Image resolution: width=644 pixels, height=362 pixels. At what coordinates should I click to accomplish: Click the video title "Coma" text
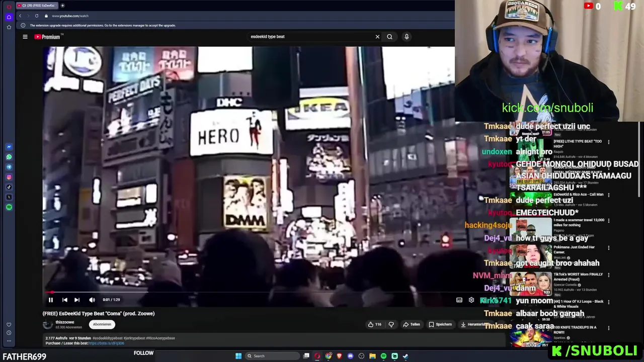(113, 313)
